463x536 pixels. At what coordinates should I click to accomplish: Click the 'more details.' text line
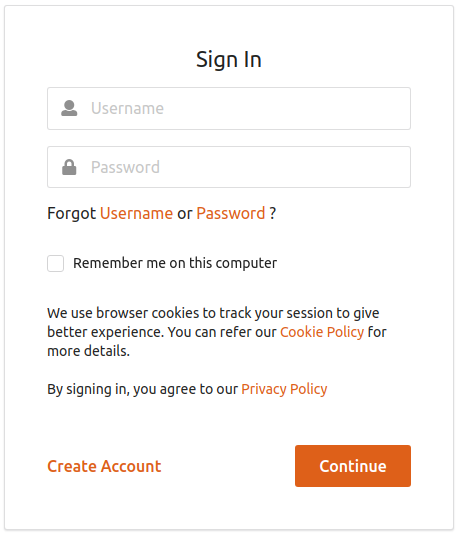[89, 351]
